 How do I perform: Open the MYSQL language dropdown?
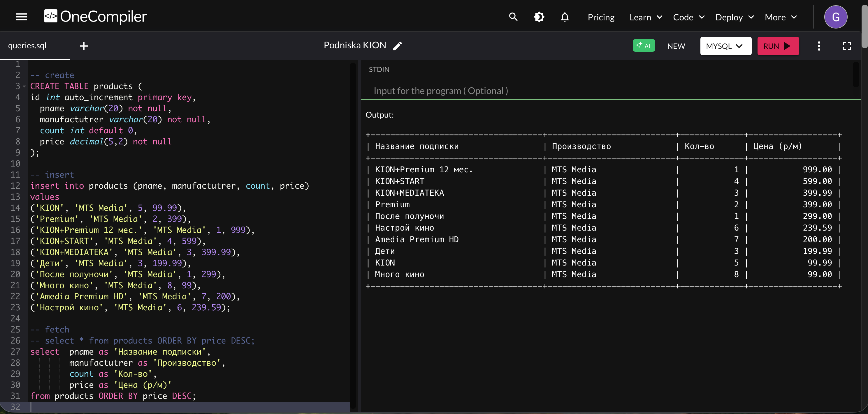725,46
